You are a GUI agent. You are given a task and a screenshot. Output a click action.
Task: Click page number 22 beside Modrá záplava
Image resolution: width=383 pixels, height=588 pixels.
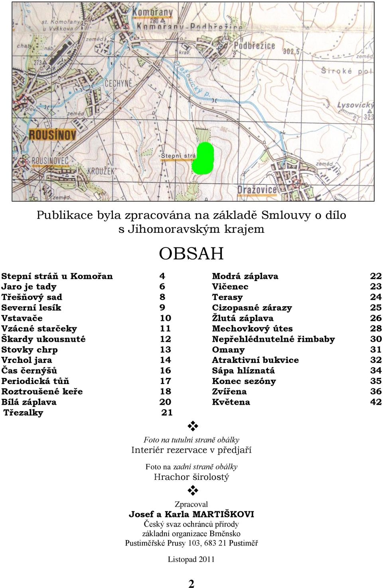point(376,276)
